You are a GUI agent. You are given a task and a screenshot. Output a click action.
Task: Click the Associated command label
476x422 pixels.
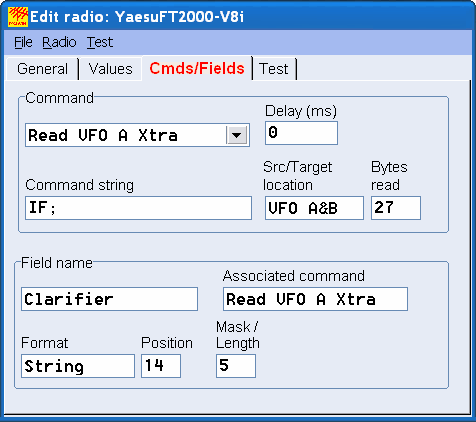pyautogui.click(x=294, y=276)
